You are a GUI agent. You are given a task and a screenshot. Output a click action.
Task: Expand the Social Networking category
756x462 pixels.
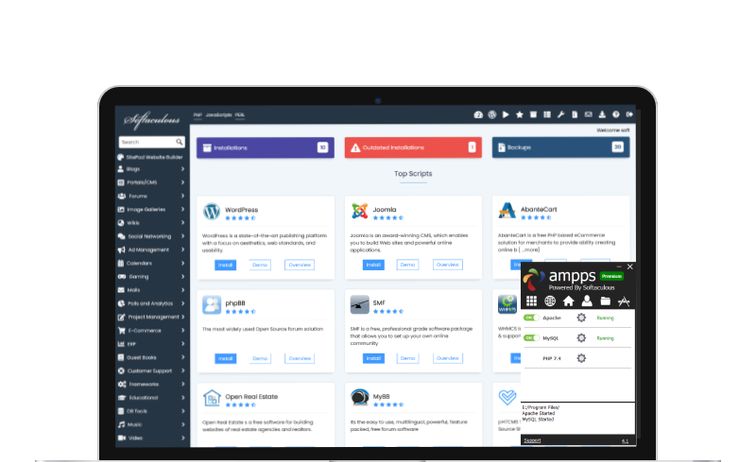[x=151, y=236]
